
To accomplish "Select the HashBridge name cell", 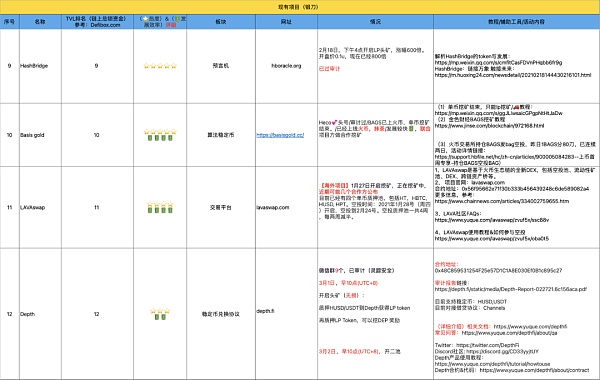I will [x=40, y=66].
